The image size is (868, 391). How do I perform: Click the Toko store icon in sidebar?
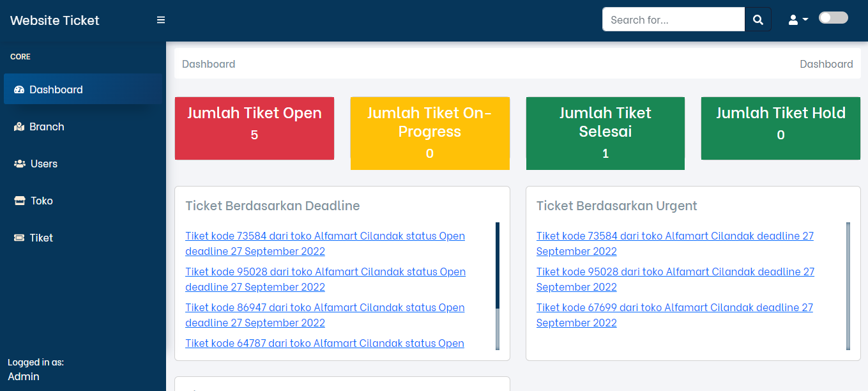19,201
